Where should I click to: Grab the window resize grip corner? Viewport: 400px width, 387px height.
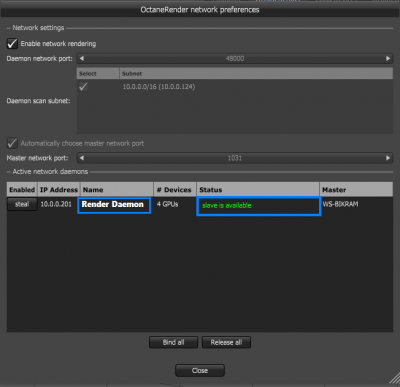point(394,379)
